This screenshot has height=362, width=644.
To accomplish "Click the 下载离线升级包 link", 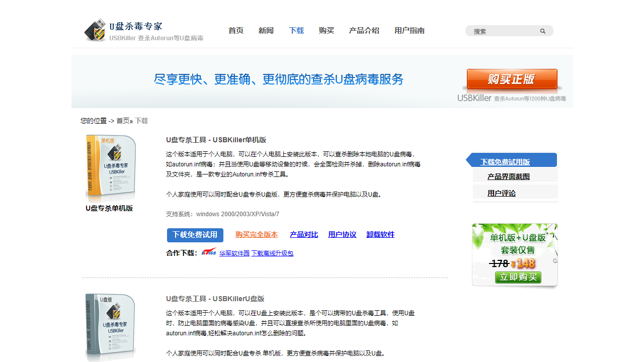I will point(272,253).
